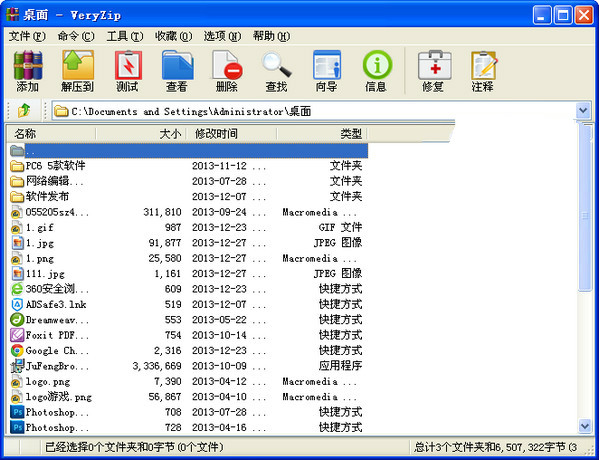Click the 解压到 (Extract to) icon
Screen dimensions: 599x460
click(77, 71)
